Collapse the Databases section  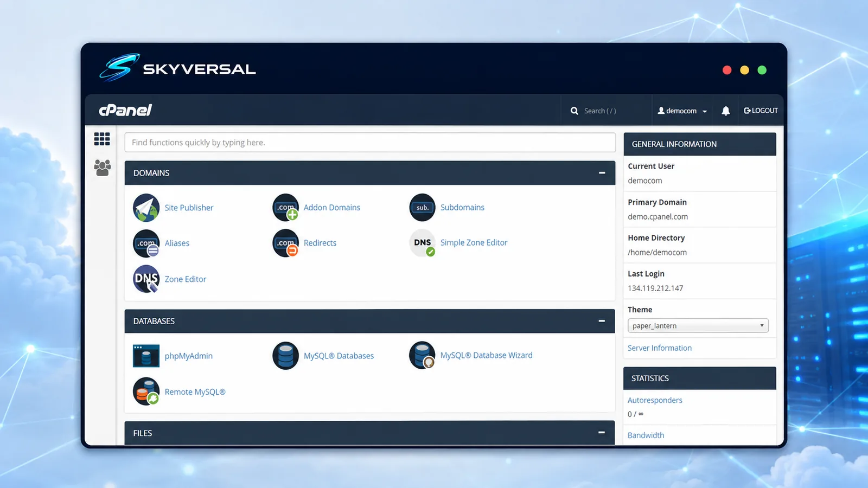(602, 321)
